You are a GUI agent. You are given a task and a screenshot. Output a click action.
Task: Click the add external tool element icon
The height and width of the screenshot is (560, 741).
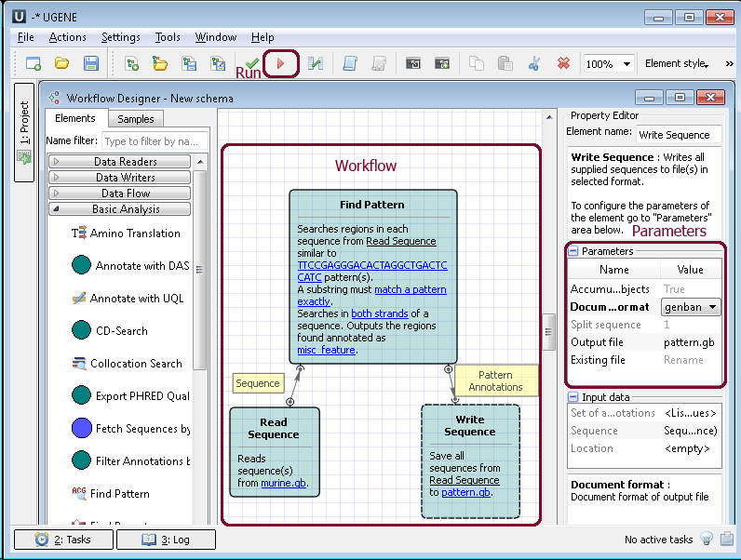442,63
